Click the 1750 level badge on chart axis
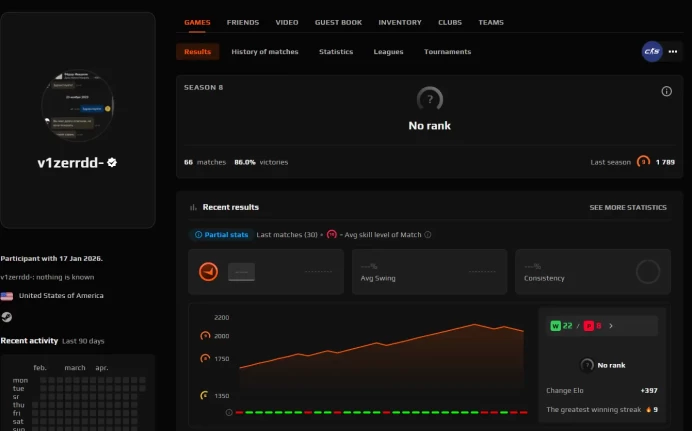The width and height of the screenshot is (692, 431). 205,358
